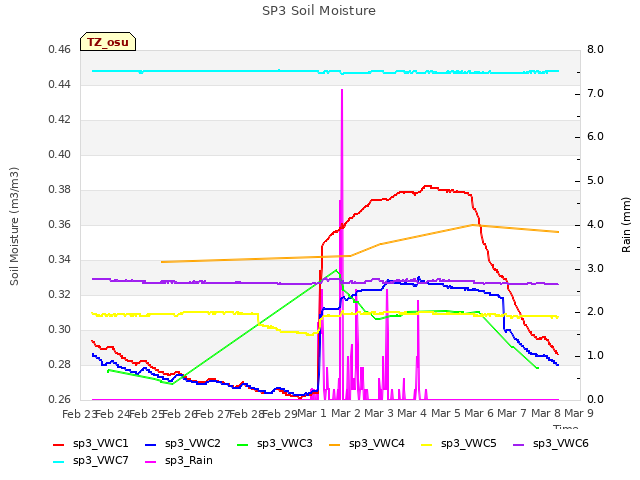Viewport: 640px width, 480px height.
Task: Click the Mar 8 date tick label
Action: [x=546, y=414]
